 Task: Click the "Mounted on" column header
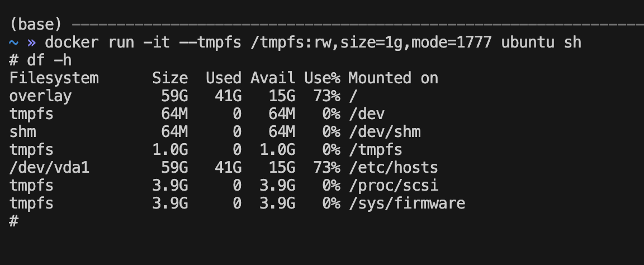coord(393,78)
